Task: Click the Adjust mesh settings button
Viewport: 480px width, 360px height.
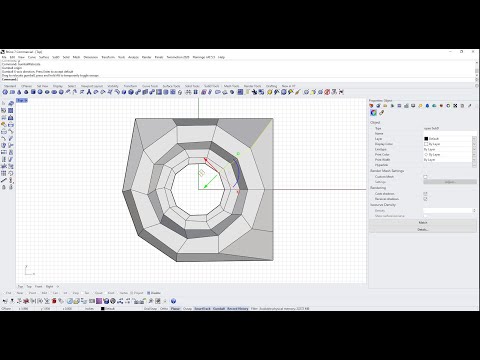Action: (450, 182)
